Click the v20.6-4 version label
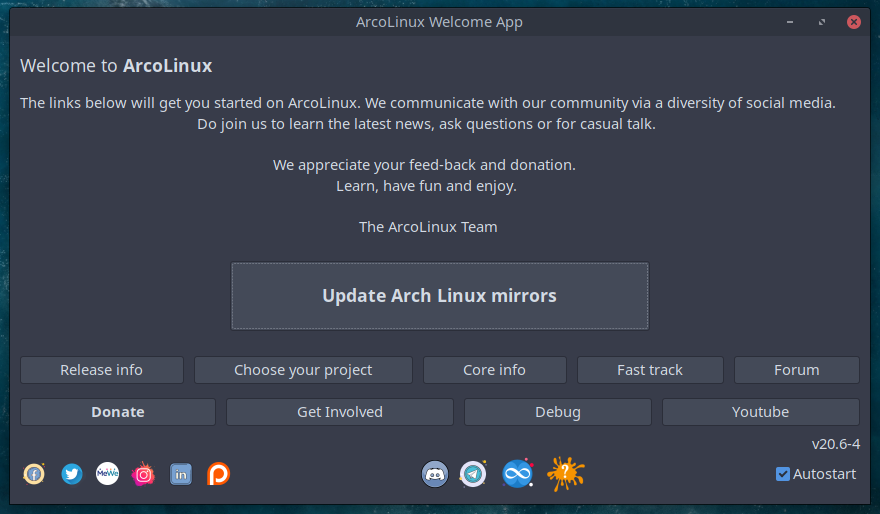The image size is (880, 514). pyautogui.click(x=836, y=444)
